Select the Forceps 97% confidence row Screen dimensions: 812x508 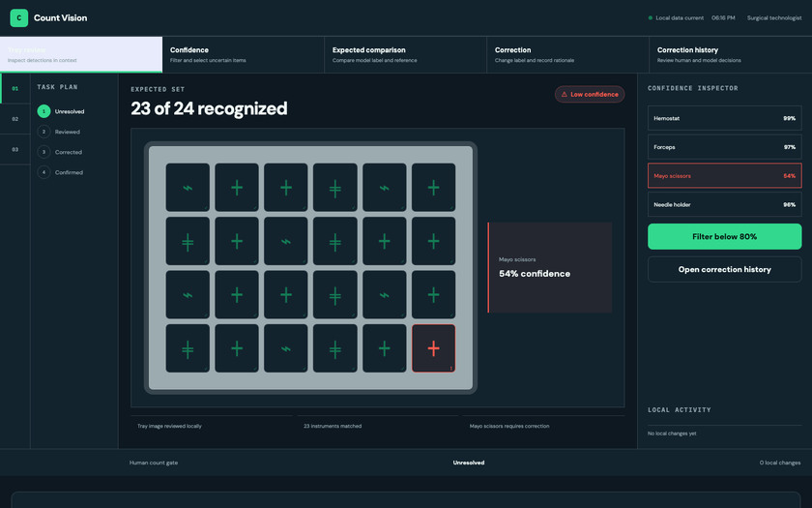(x=724, y=147)
